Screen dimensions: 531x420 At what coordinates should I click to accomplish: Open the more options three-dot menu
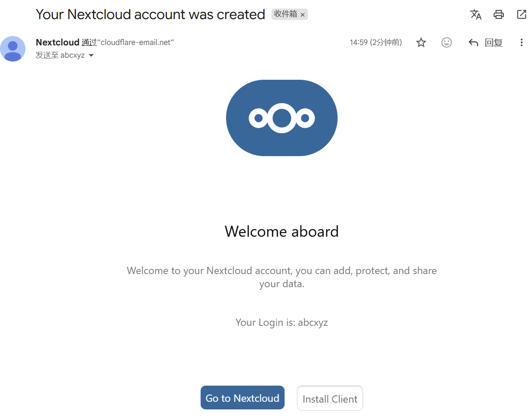pyautogui.click(x=521, y=42)
